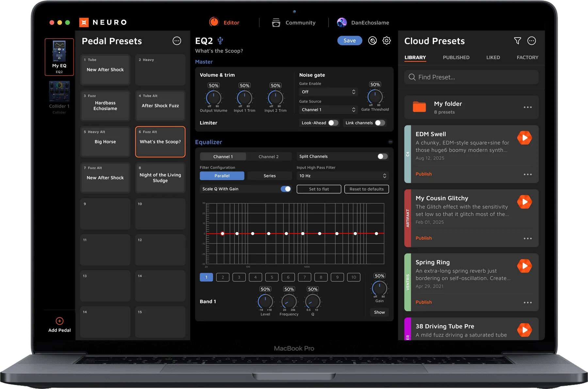This screenshot has width=588, height=389.
Task: Open the Published tab
Action: tap(456, 57)
